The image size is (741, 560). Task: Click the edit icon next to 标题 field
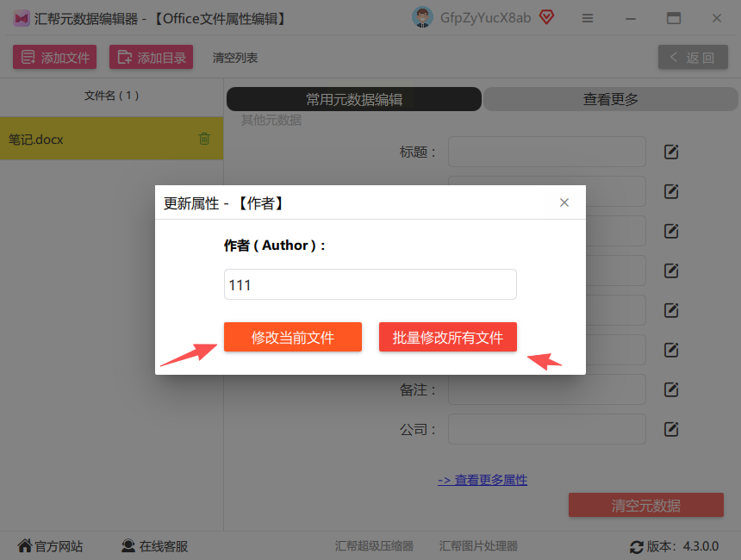(x=671, y=152)
